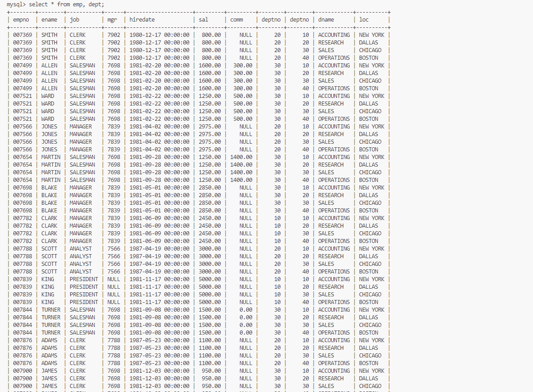
Task: Select TURNER in the ACCOUNTING row
Action: [x=51, y=310]
